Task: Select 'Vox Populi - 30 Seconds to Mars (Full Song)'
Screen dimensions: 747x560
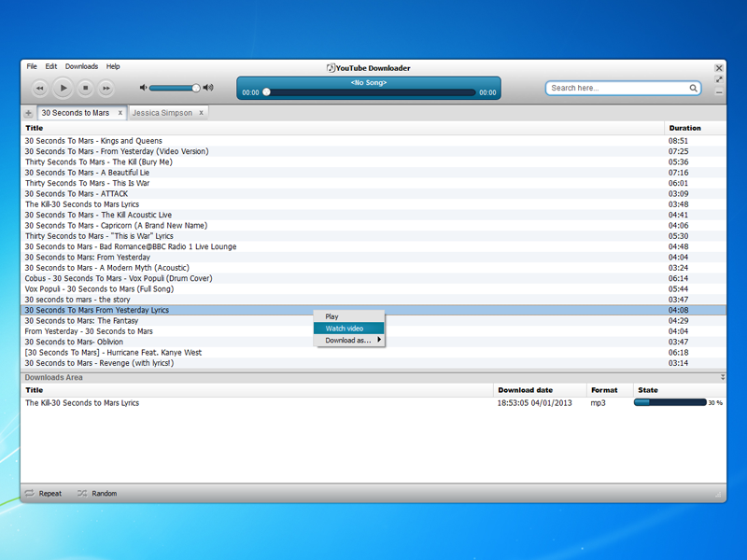Action: 373,289
